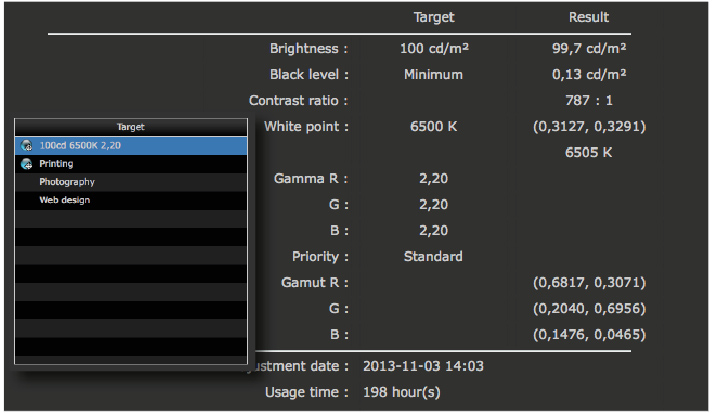Pick the Web design target
The image size is (712, 413).
pos(64,200)
